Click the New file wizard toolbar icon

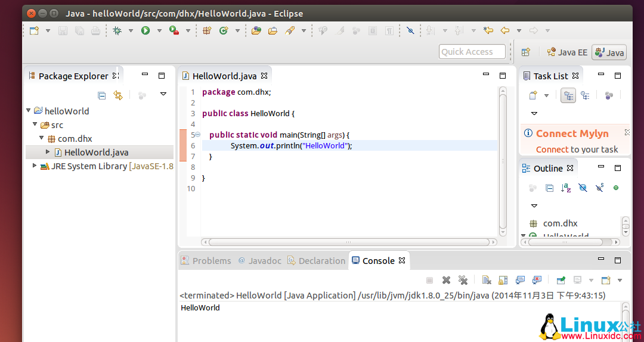[x=34, y=30]
